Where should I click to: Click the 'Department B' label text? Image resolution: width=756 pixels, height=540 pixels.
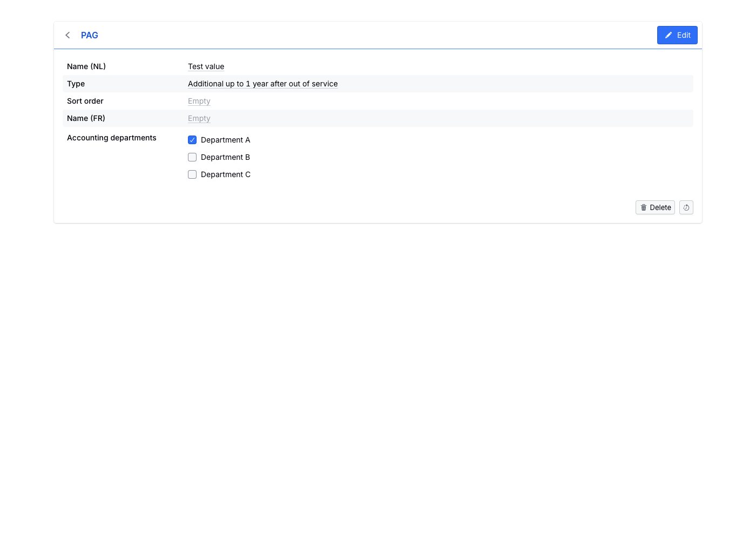tap(225, 157)
